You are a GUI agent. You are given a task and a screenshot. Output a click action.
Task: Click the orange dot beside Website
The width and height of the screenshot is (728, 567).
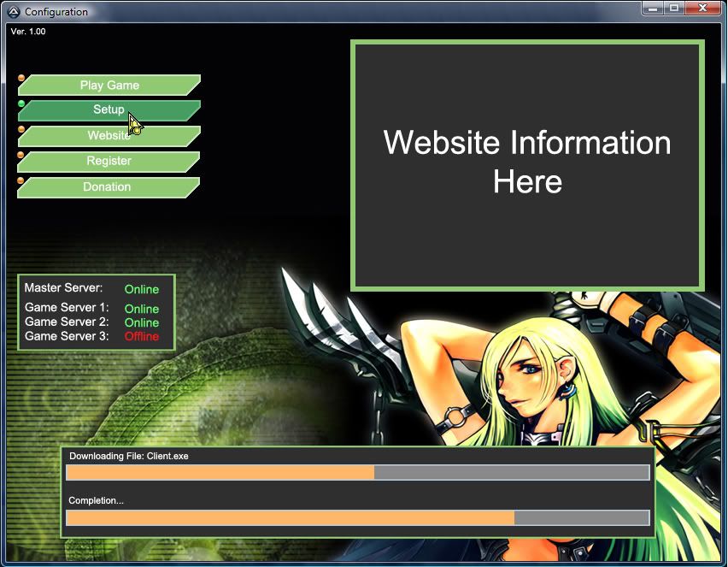click(x=21, y=129)
